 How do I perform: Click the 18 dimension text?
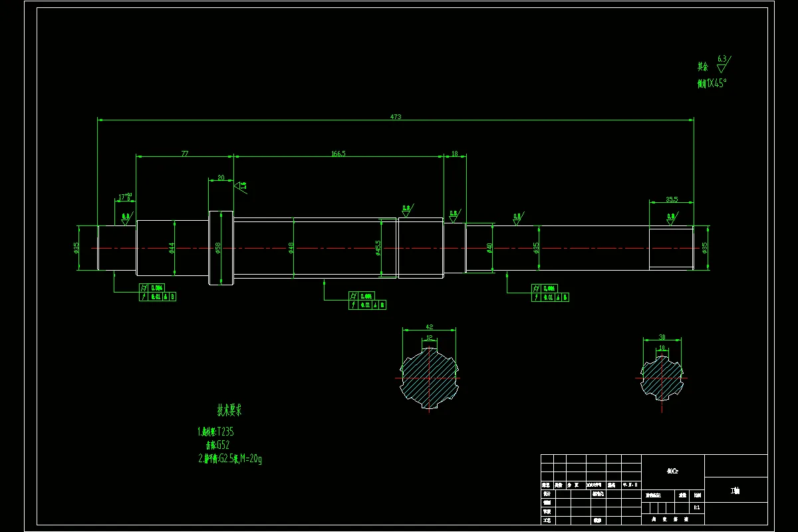point(455,154)
